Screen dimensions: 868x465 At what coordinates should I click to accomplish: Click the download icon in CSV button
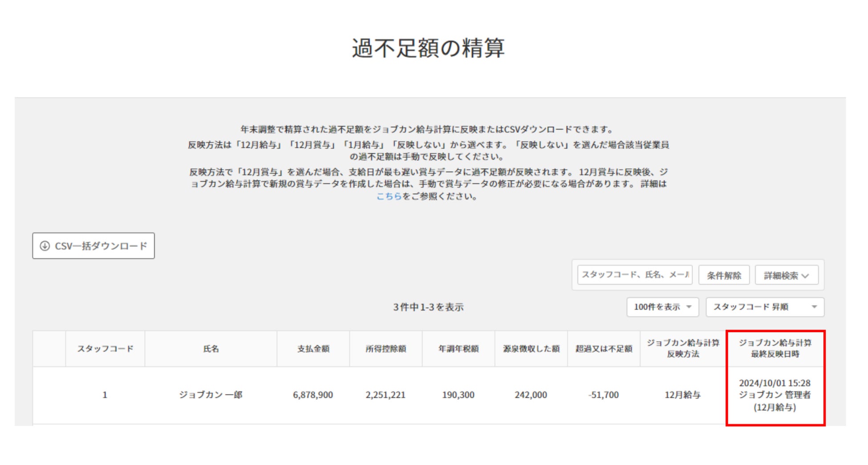click(45, 246)
